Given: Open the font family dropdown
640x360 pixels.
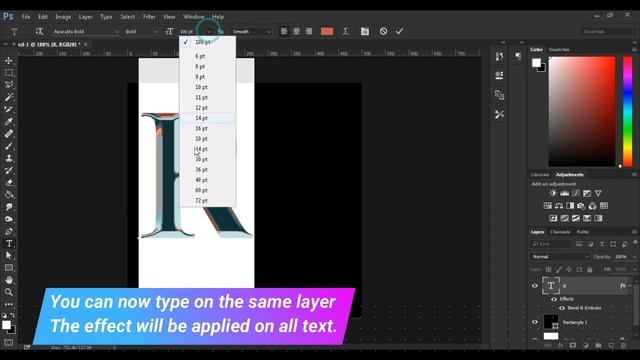Looking at the screenshot, I should (x=85, y=31).
